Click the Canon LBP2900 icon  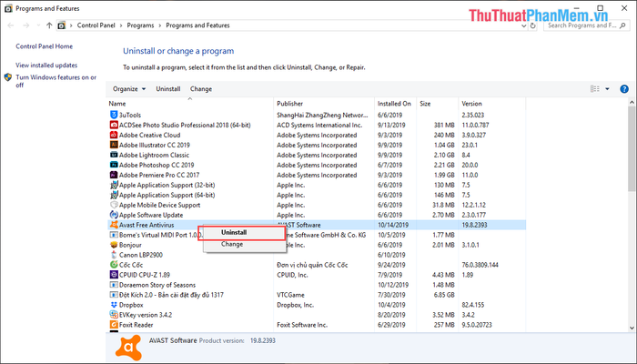(x=114, y=255)
